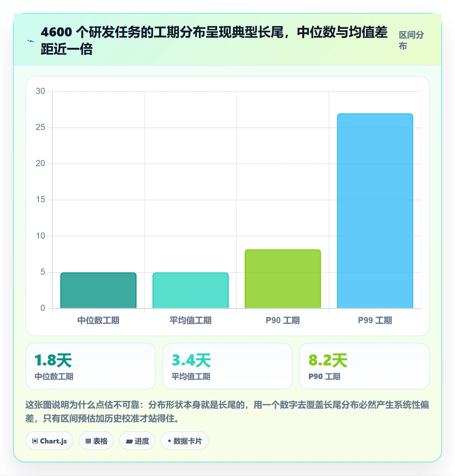Image resolution: width=455 pixels, height=476 pixels.
Task: Click x-axis label 平均值工期
Action: tap(190, 320)
